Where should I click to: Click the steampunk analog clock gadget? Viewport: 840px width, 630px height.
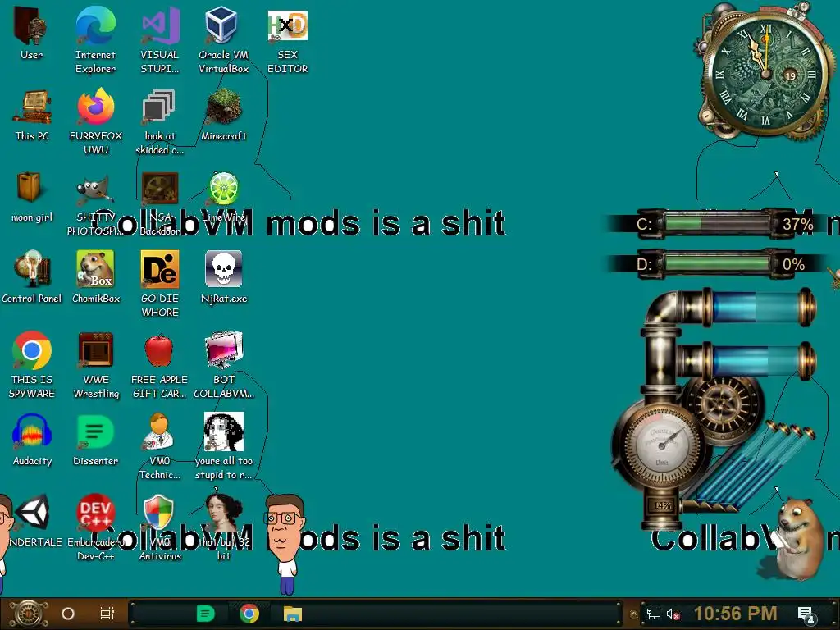(x=766, y=72)
